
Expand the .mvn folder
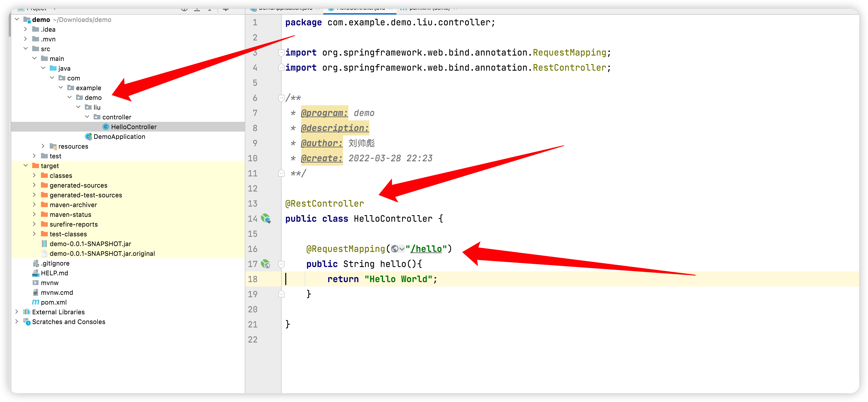click(26, 39)
